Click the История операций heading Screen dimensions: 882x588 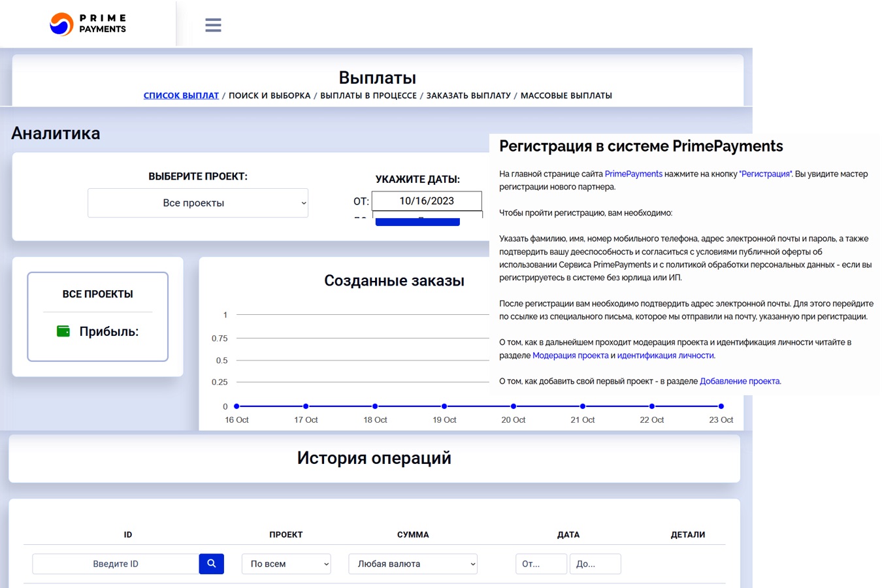point(374,458)
